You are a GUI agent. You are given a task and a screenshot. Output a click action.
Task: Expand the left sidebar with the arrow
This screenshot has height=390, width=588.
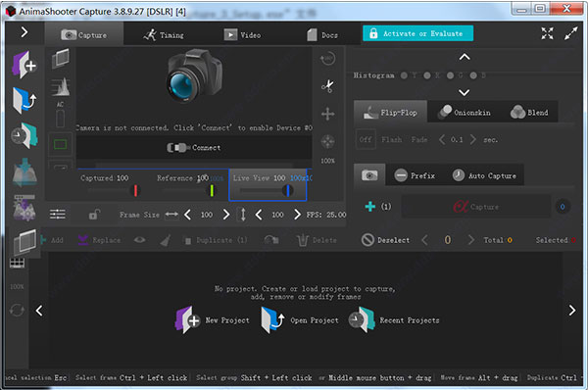[24, 32]
